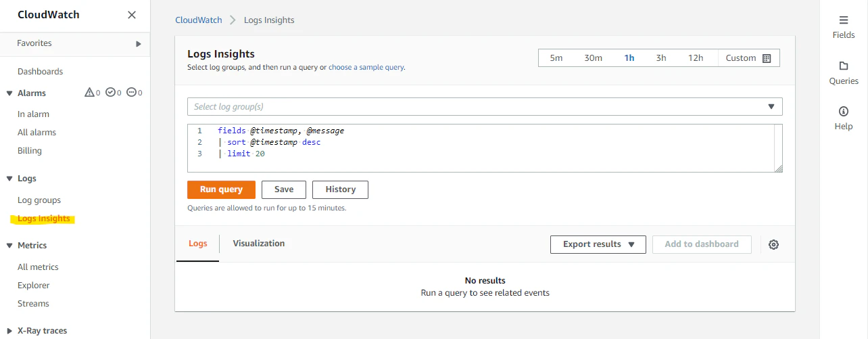The height and width of the screenshot is (339, 868).
Task: Close the CloudWatch navigation panel
Action: (x=132, y=15)
